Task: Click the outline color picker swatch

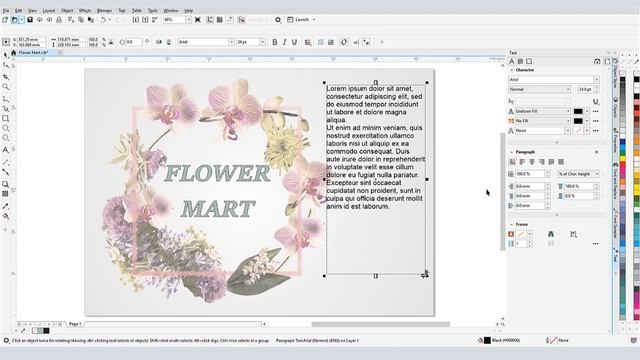Action: tap(578, 131)
